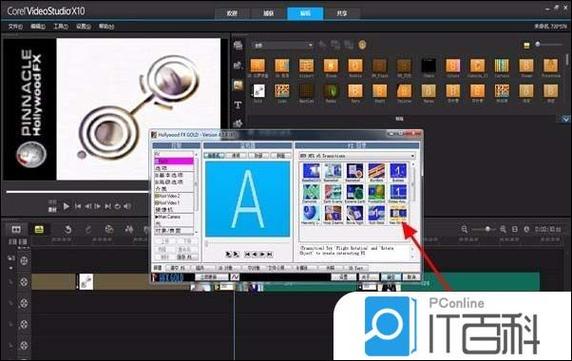Step to previous frame in VideoStudio preview
The width and height of the screenshot is (572, 361).
pyautogui.click(x=88, y=206)
